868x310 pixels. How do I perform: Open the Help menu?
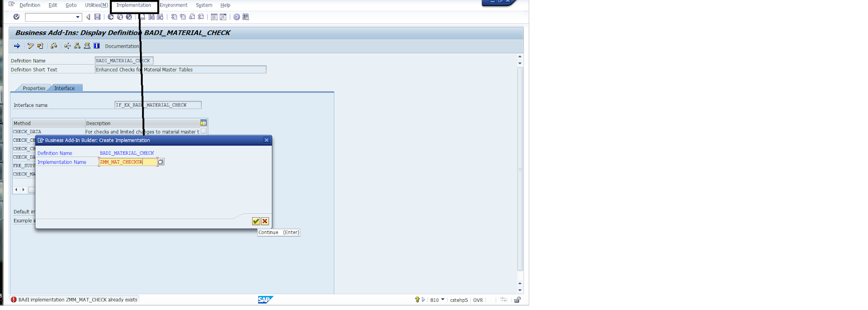(225, 5)
